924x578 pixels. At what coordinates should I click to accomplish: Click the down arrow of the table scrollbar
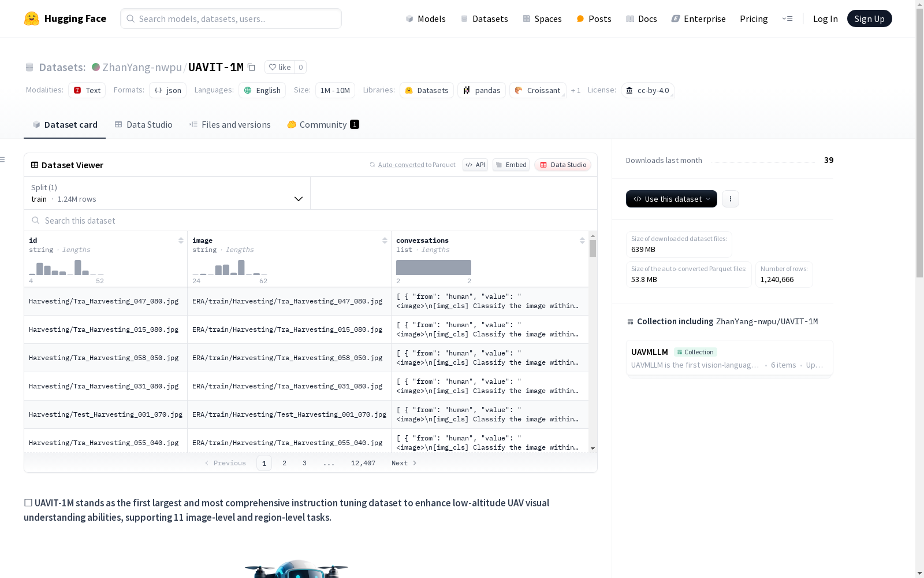coord(593,449)
